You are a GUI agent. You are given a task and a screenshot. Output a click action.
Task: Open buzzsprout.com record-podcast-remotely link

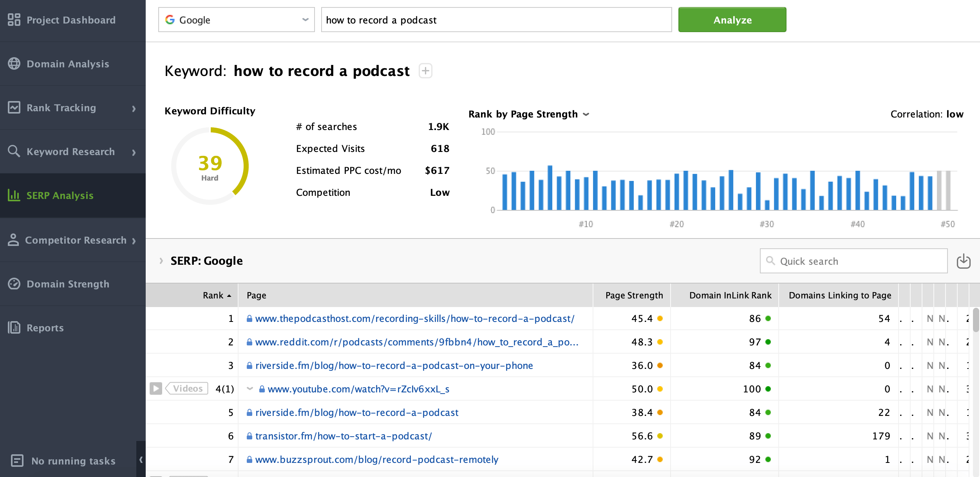tap(377, 459)
